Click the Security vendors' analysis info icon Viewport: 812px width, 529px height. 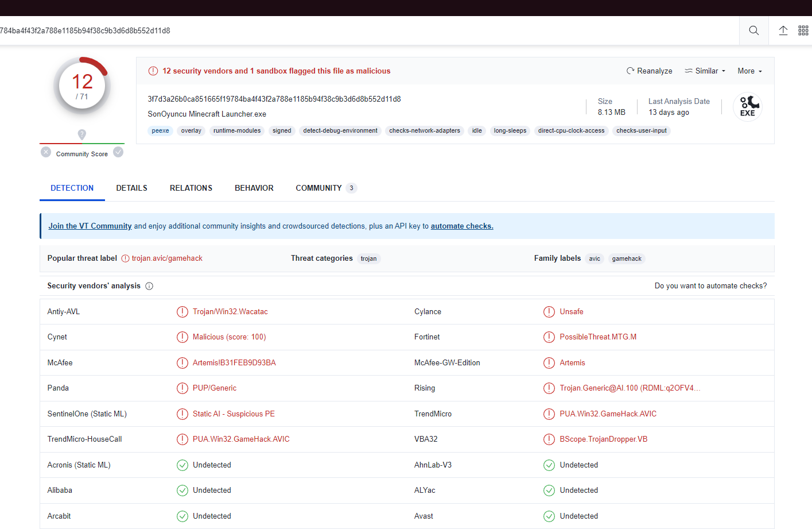click(149, 286)
